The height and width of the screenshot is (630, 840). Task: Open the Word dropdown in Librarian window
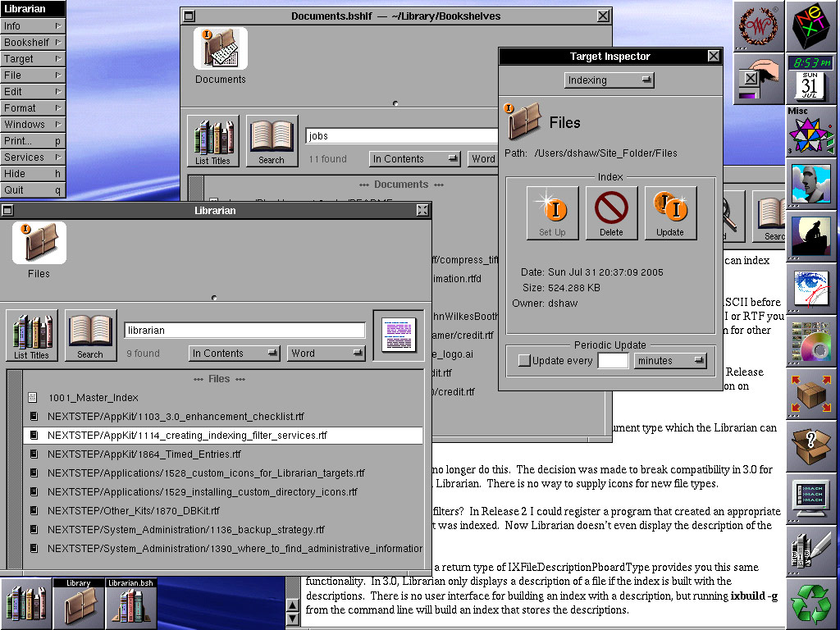326,353
